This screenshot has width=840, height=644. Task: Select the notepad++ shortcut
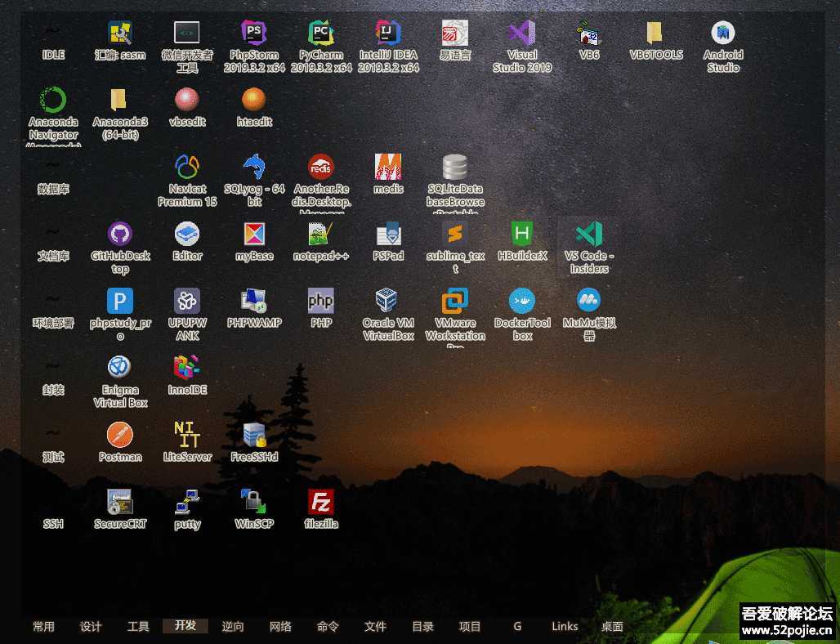(x=321, y=235)
